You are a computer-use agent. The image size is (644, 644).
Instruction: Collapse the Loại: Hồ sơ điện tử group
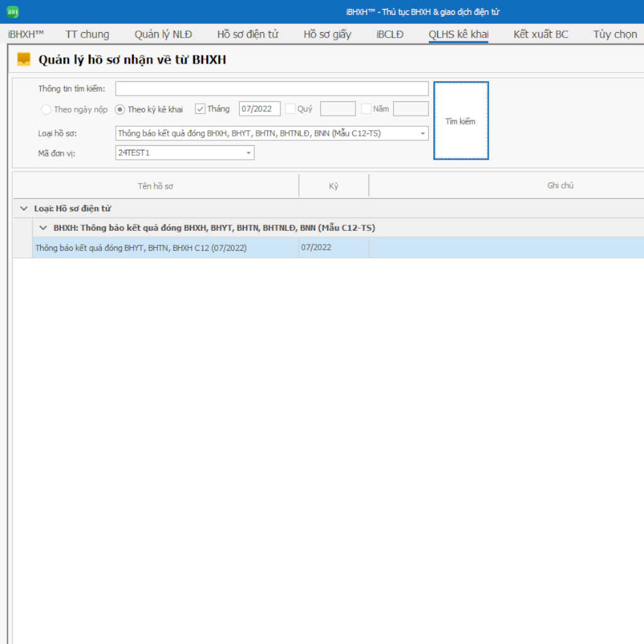pos(24,209)
